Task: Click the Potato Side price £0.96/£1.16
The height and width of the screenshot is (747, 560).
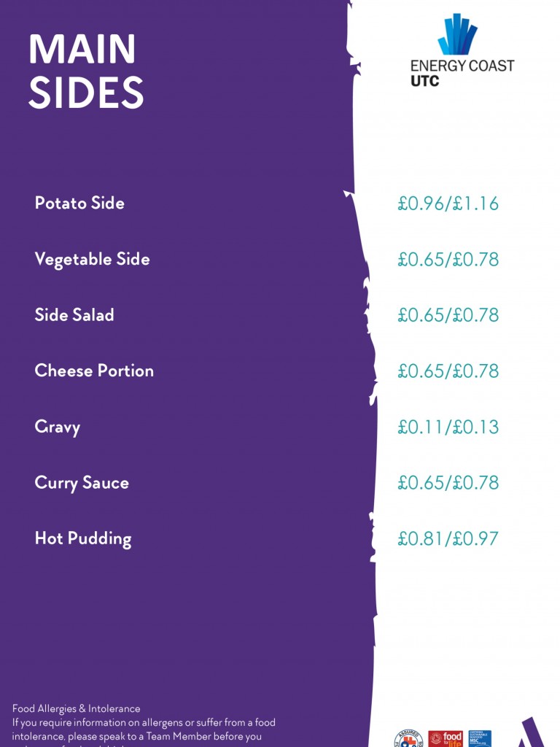Action: (448, 204)
